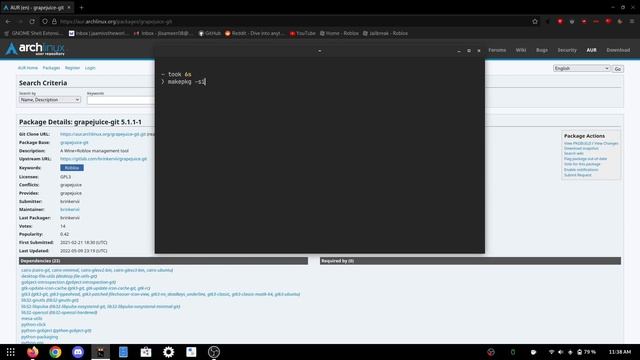Image resolution: width=640 pixels, height=360 pixels.
Task: Click the address bar padlock icon
Action: click(54, 21)
